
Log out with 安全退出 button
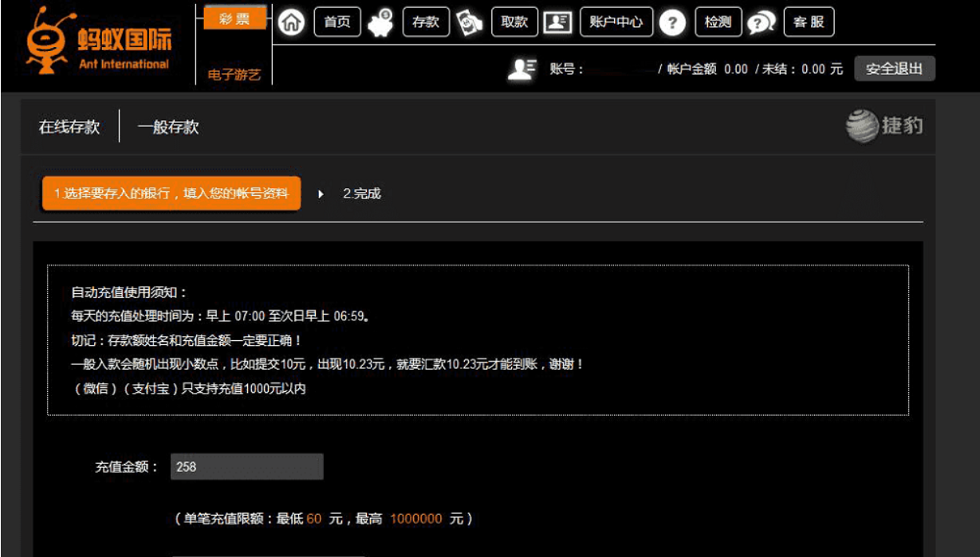pos(894,69)
